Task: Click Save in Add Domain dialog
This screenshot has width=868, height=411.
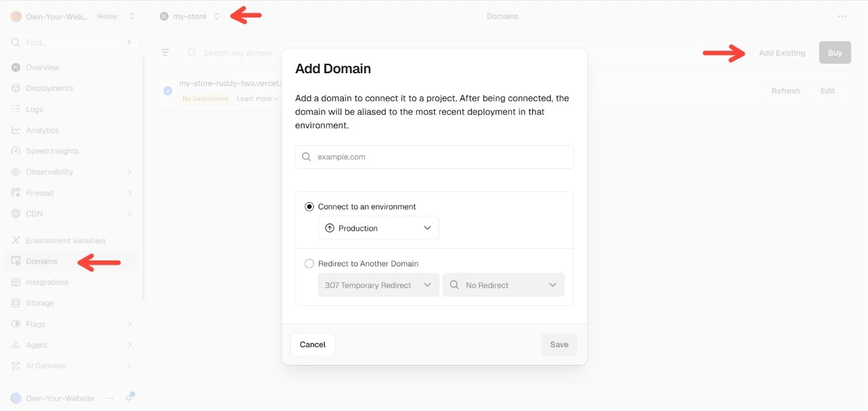Action: pyautogui.click(x=559, y=345)
